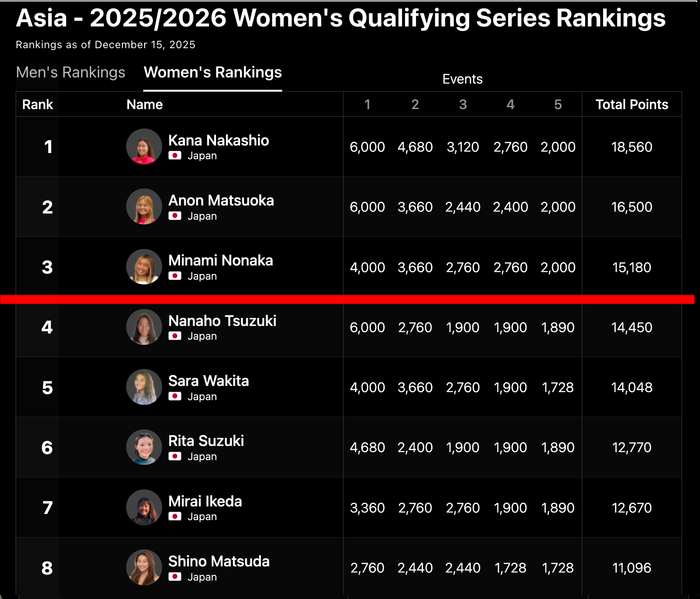Click the Nanaho Tsuzuki athlete name
This screenshot has width=700, height=599.
click(222, 321)
